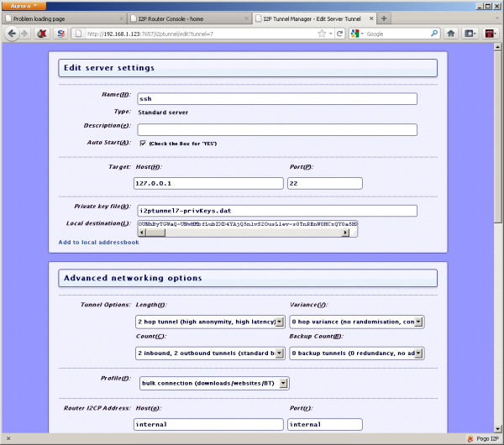Minimize the Aurora browser window
Screen dimensions: 504x445
click(x=480, y=6)
